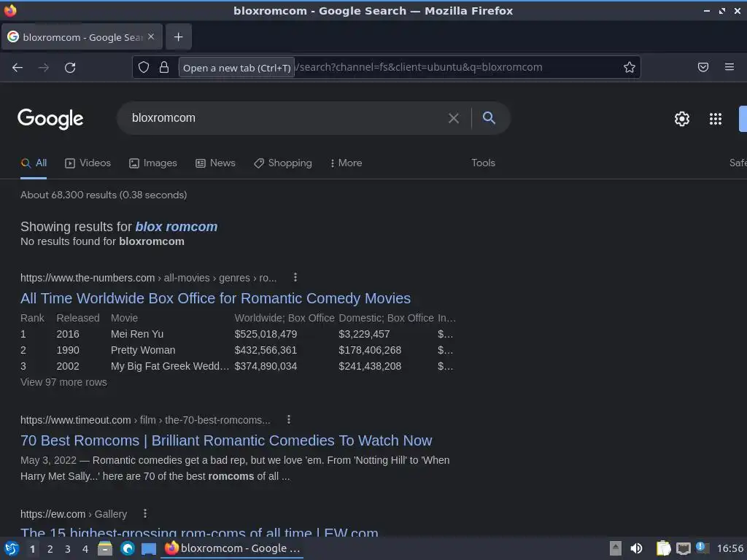
Task: Switch to the Videos tab
Action: pyautogui.click(x=88, y=163)
